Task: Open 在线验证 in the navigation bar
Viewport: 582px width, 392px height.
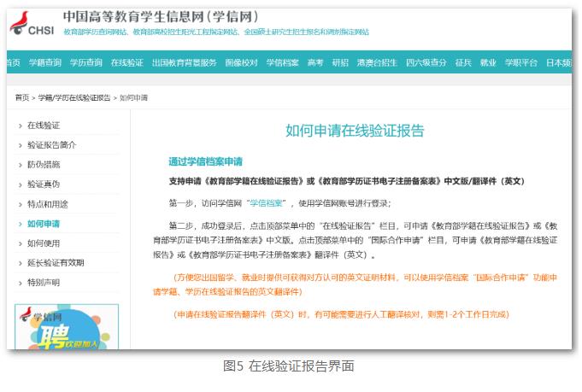Action: pos(127,62)
